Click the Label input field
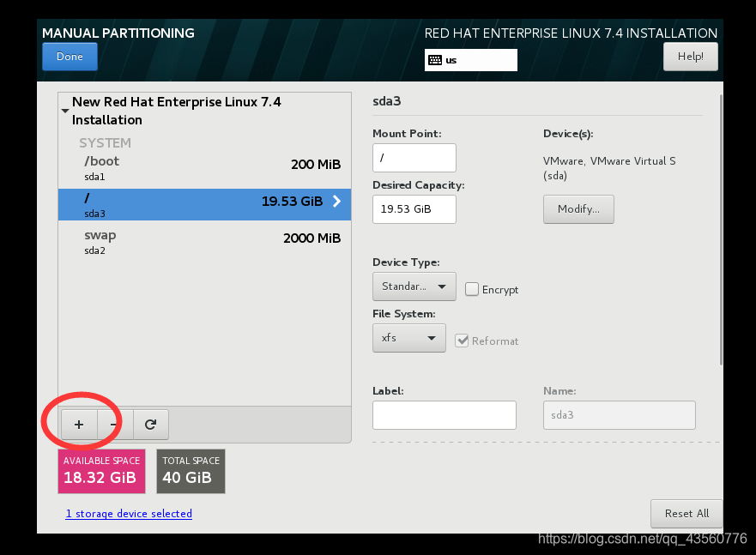 (x=444, y=415)
